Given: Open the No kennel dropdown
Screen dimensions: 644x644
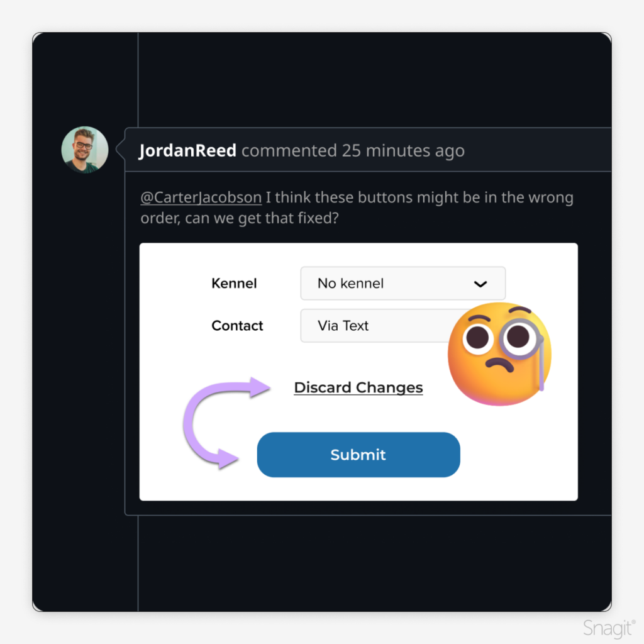Looking at the screenshot, I should coord(403,284).
